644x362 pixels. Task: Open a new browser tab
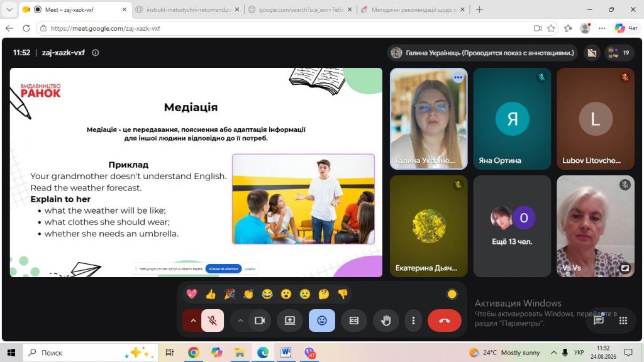coord(479,9)
